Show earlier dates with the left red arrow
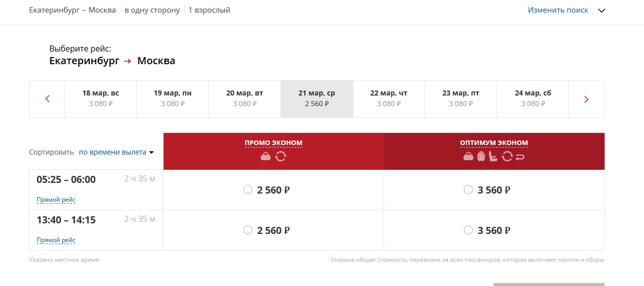 click(x=47, y=99)
